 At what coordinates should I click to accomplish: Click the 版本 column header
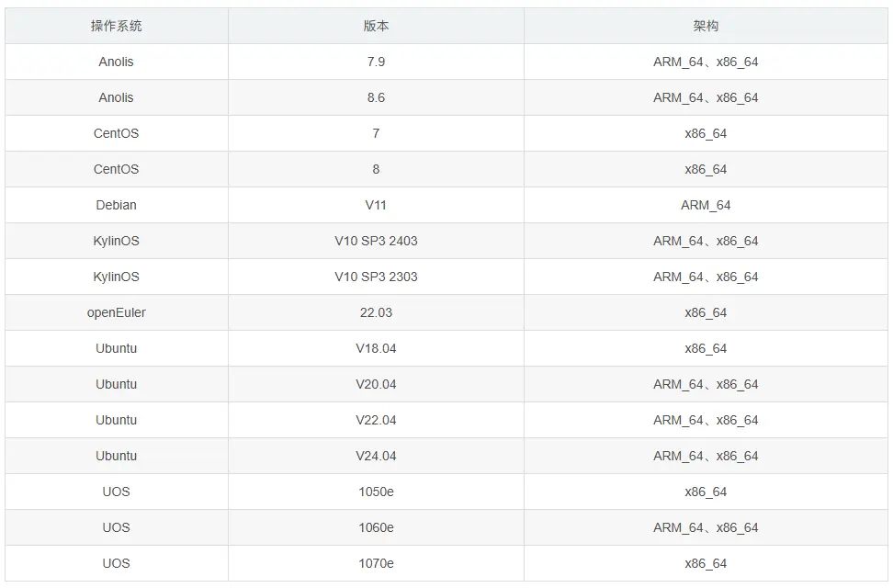pyautogui.click(x=376, y=26)
